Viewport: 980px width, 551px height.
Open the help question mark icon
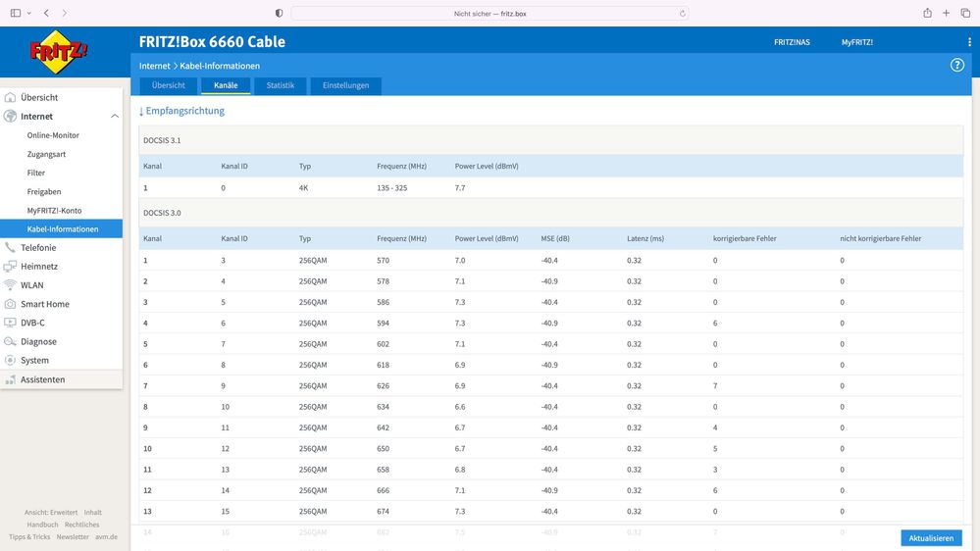(x=956, y=65)
